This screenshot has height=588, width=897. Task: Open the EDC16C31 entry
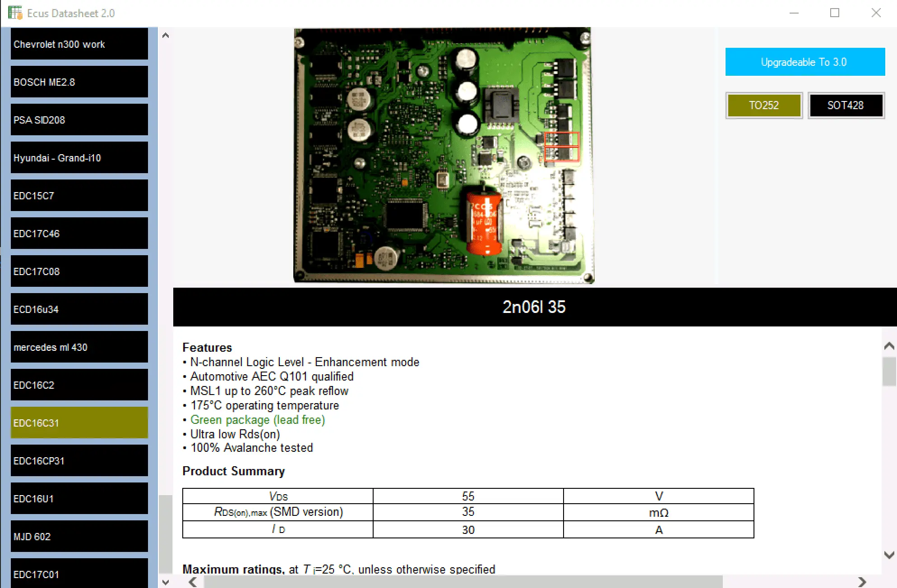[x=79, y=423]
